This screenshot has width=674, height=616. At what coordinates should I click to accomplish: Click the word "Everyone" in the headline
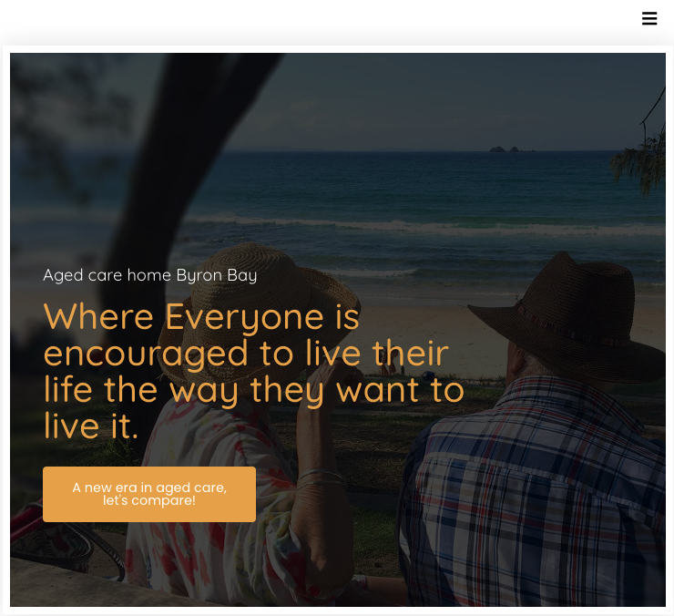click(x=244, y=317)
